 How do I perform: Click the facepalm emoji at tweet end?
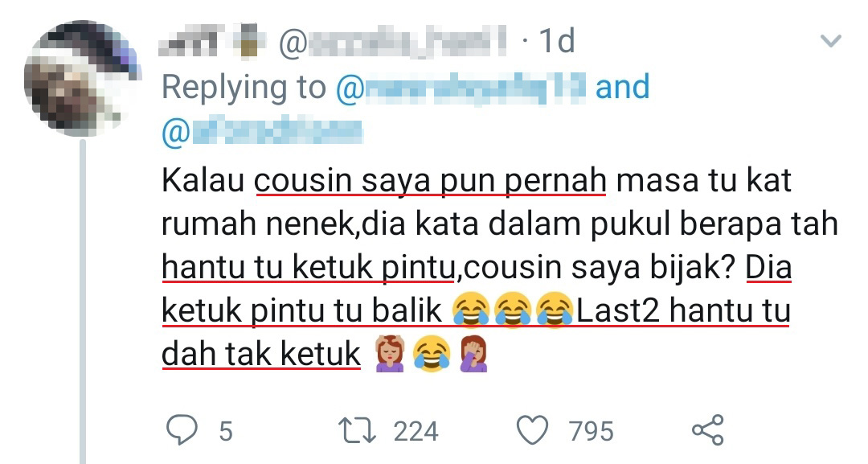point(473,353)
